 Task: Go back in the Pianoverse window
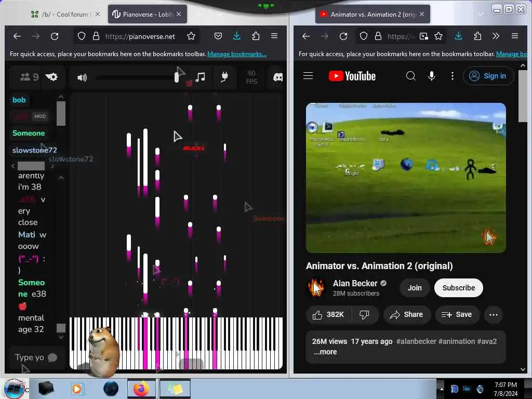pyautogui.click(x=17, y=36)
